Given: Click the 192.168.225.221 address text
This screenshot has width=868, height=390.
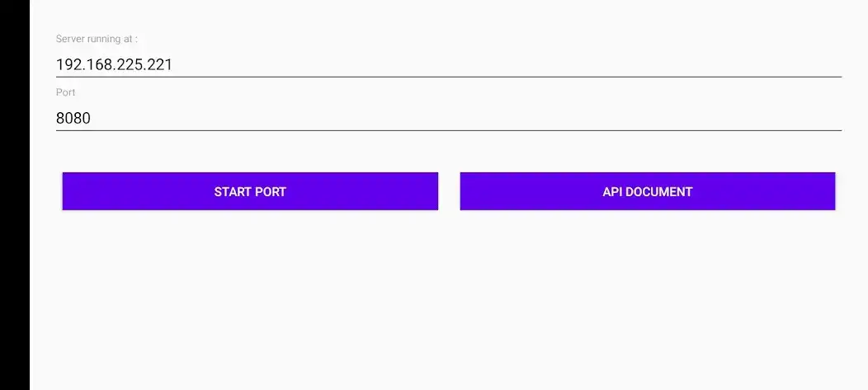Looking at the screenshot, I should (x=114, y=64).
